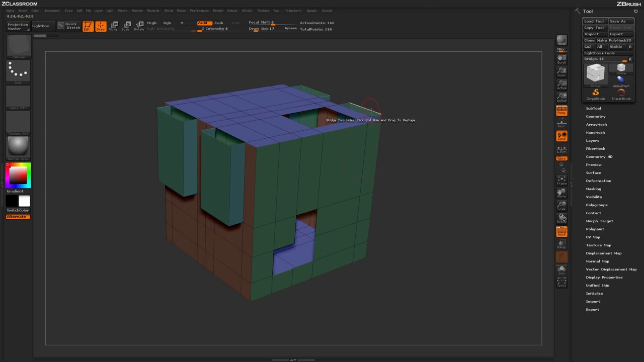644x362 pixels.
Task: Toggle XYZ rotation mode
Action: click(561, 159)
